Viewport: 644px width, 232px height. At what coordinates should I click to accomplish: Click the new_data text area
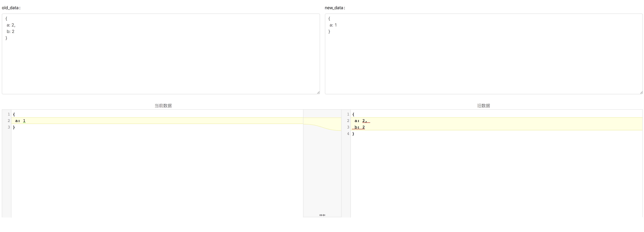(484, 54)
